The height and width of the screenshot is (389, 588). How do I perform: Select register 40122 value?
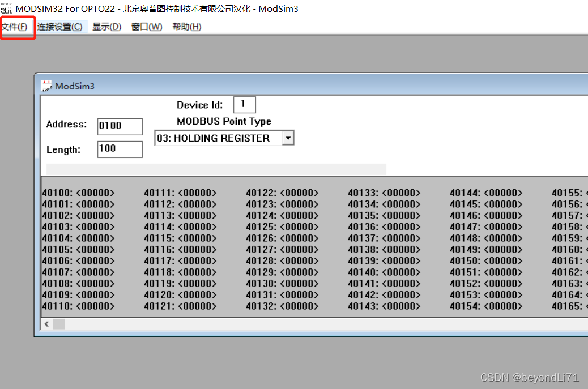coord(299,193)
